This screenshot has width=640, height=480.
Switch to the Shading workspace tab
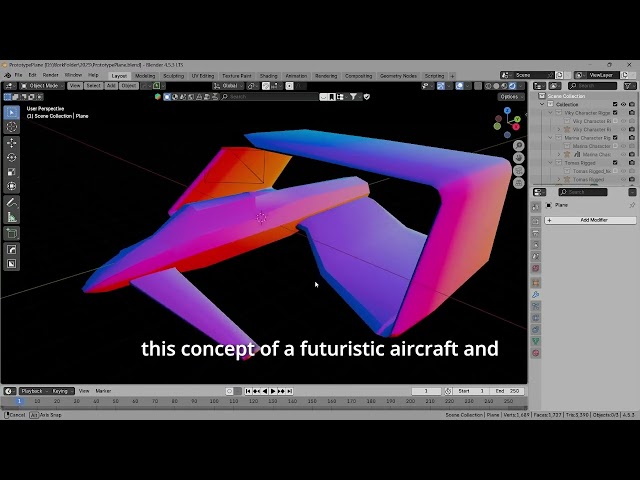268,76
